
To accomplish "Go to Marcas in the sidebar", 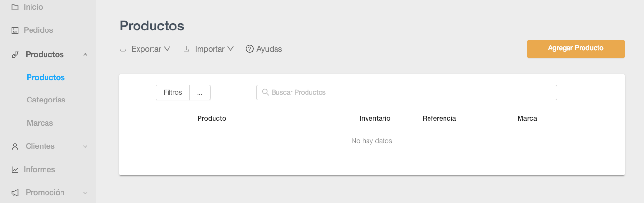I will pos(40,123).
